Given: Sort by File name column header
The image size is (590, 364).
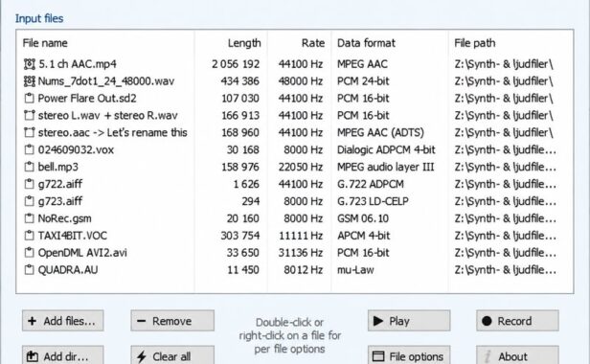Looking at the screenshot, I should coord(45,43).
